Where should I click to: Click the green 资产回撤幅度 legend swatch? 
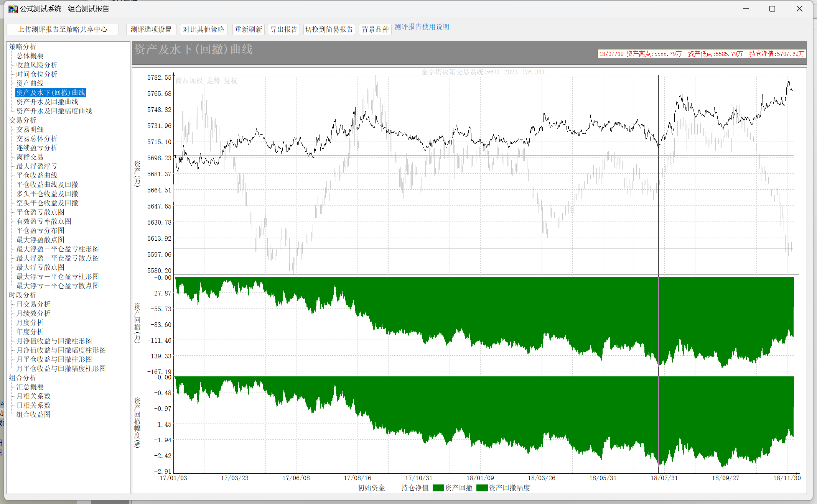pos(482,488)
